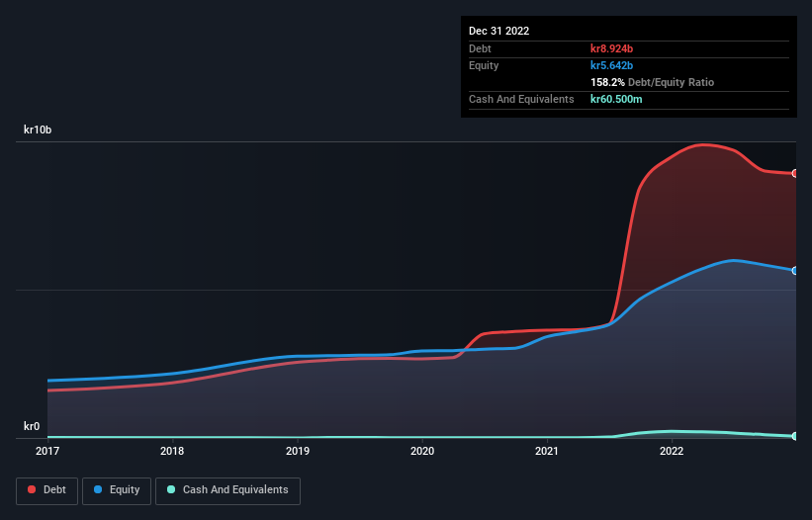Click the blue Equity legend dot

(98, 489)
